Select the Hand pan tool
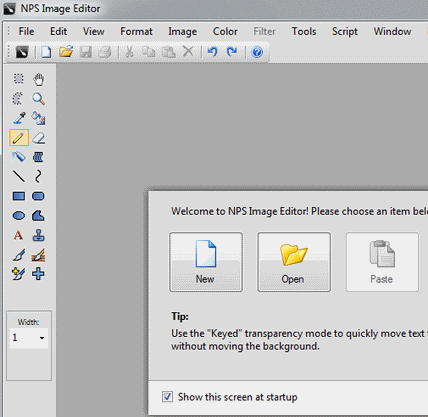The image size is (428, 417). coord(38,79)
